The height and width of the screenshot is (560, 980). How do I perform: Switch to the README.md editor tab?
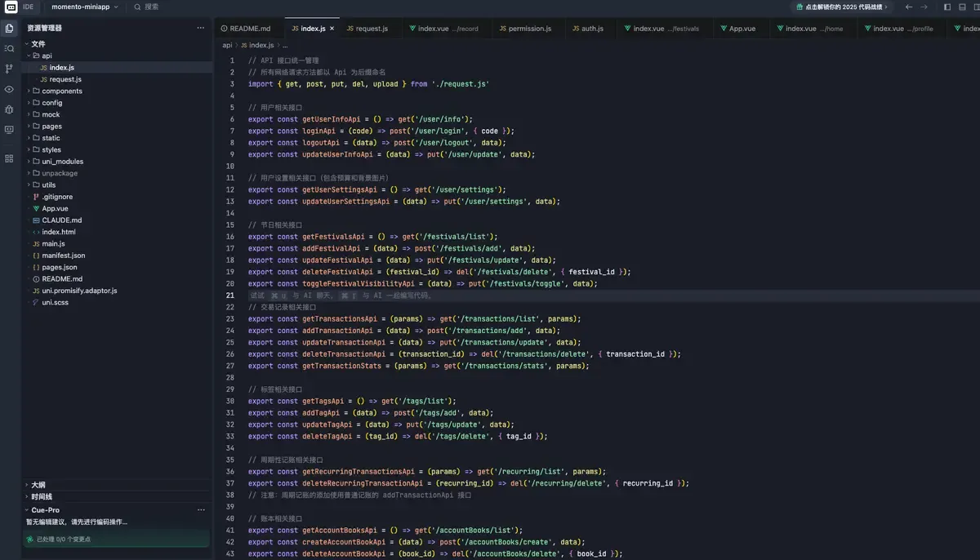[247, 29]
